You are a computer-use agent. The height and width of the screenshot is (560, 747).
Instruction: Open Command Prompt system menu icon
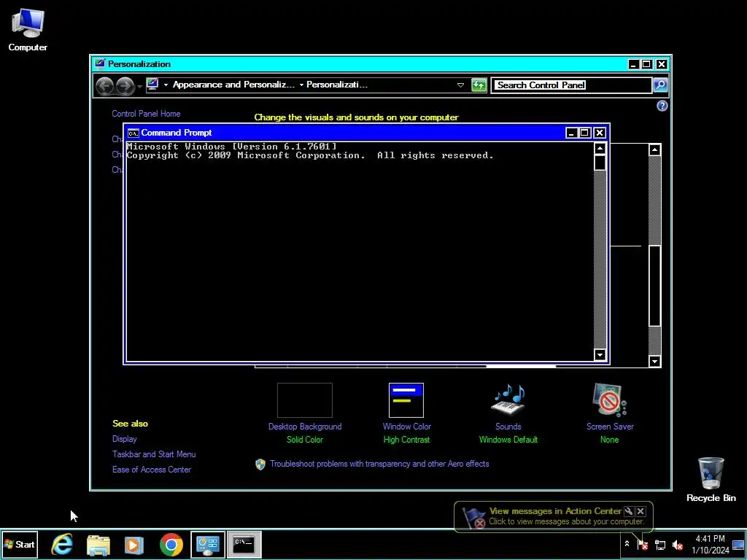[x=133, y=133]
